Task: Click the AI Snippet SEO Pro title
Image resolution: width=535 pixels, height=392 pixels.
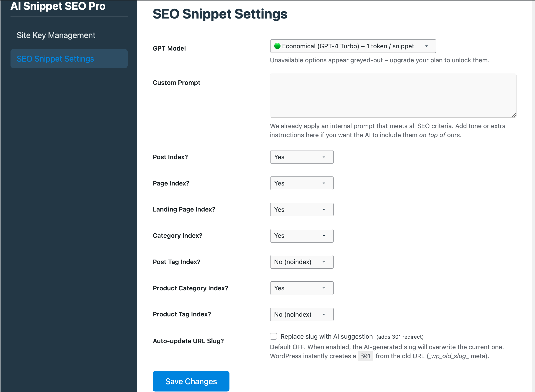Action: [58, 6]
